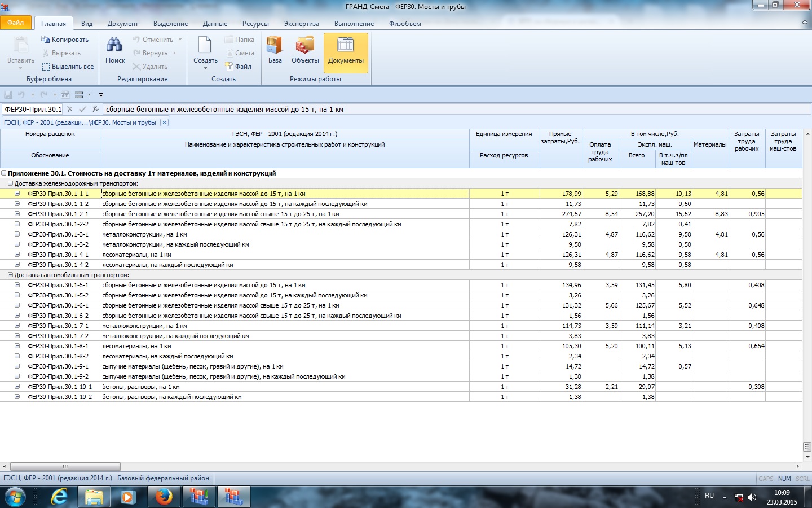This screenshot has width=812, height=508.
Task: Close the ФЕР30. Мосты и трубы document tab
Action: [x=164, y=122]
